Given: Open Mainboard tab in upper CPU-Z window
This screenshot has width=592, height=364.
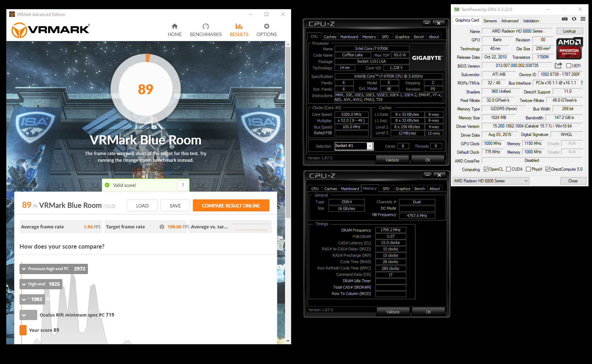Looking at the screenshot, I should click(x=349, y=37).
